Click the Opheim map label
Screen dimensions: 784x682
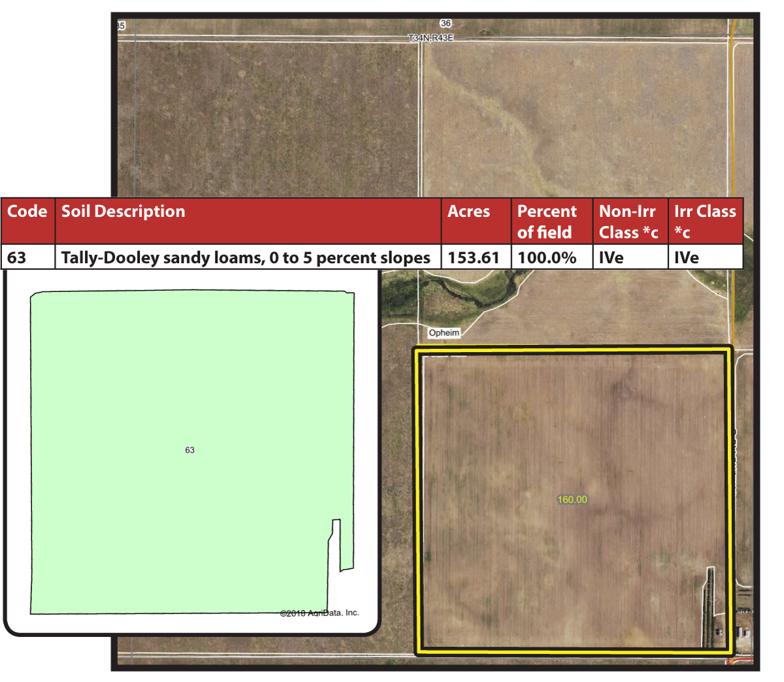(x=444, y=333)
